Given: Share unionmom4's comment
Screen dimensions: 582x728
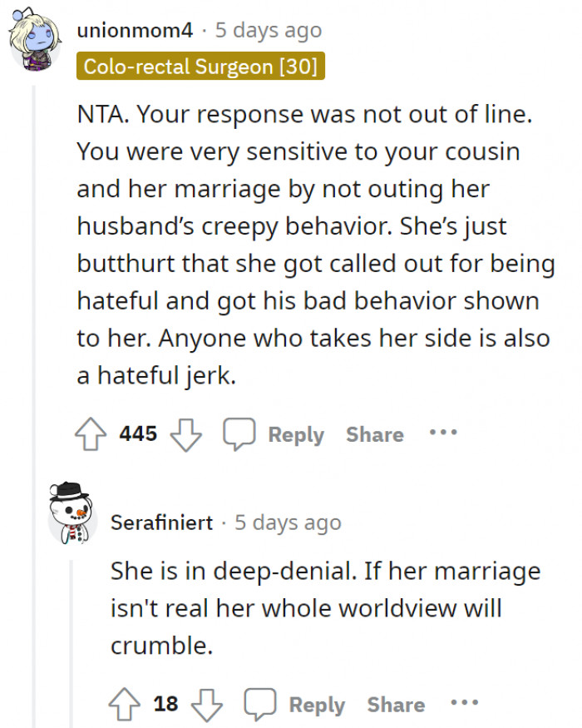Looking at the screenshot, I should click(375, 433).
